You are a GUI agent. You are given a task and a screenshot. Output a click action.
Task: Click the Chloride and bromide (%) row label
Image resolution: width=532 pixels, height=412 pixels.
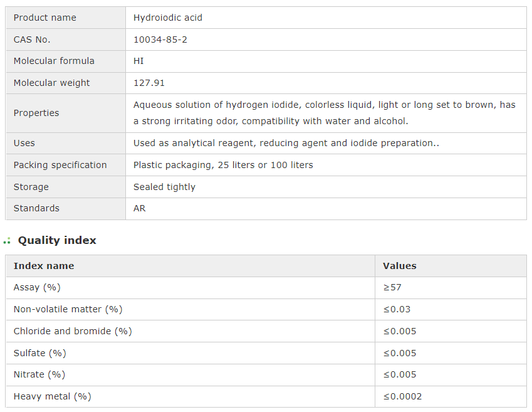pos(73,331)
